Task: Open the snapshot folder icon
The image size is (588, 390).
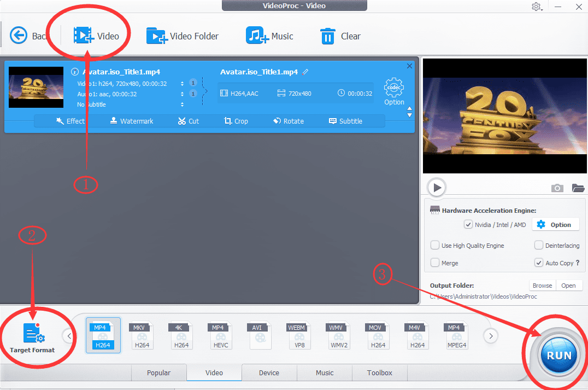Action: 578,188
